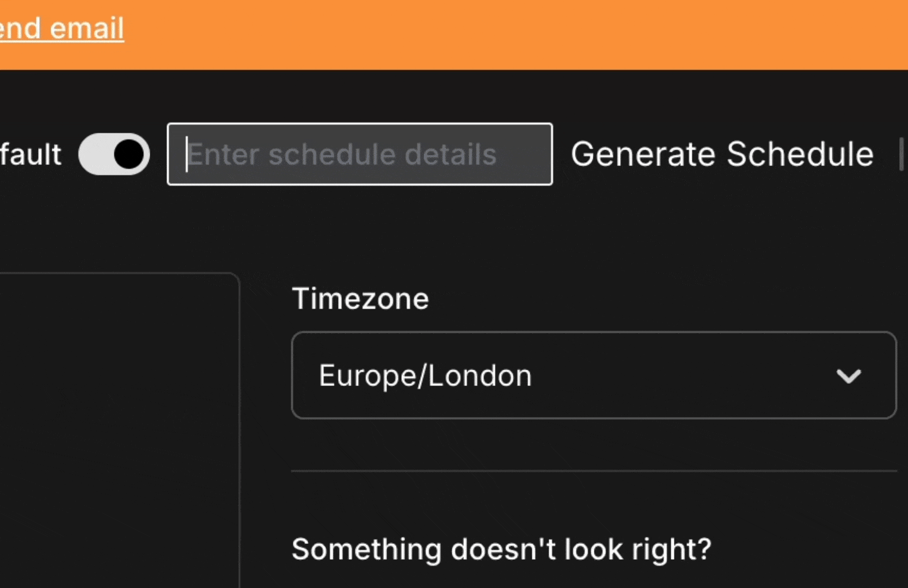The height and width of the screenshot is (588, 908).
Task: Click the word "Schedule" on the generate button
Action: tap(800, 154)
